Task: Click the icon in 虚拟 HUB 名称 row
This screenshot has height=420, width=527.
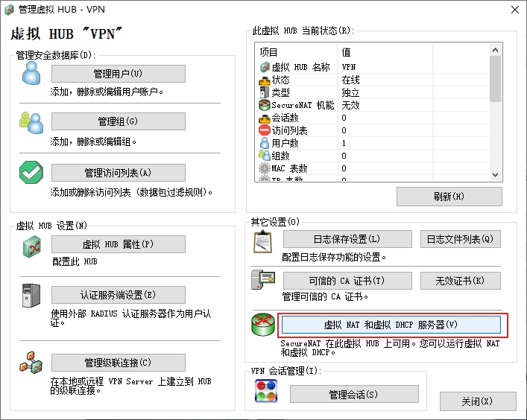Action: coord(265,67)
